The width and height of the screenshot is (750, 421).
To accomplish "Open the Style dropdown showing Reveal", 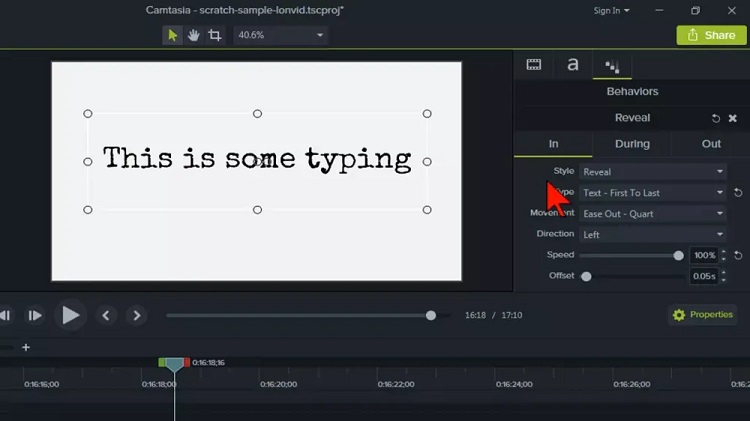I will click(x=653, y=172).
